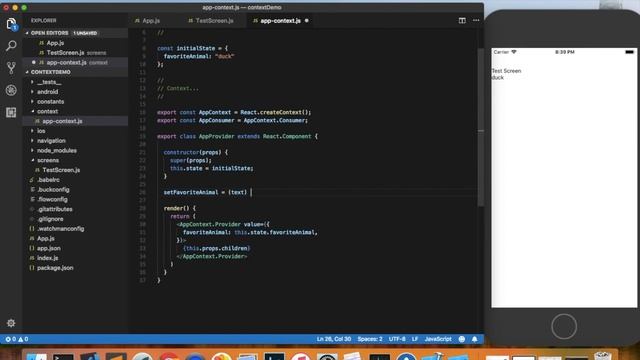
Task: Open the Debug view icon
Action: [11, 90]
